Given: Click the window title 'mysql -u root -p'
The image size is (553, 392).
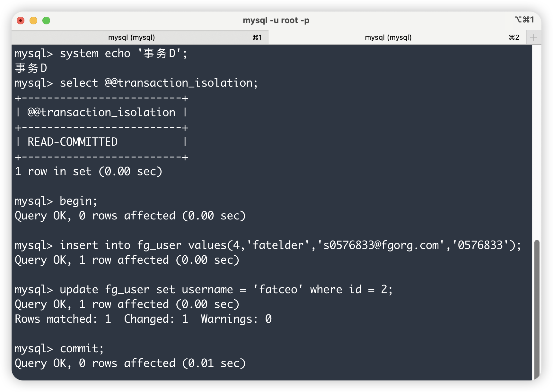Looking at the screenshot, I should point(276,21).
